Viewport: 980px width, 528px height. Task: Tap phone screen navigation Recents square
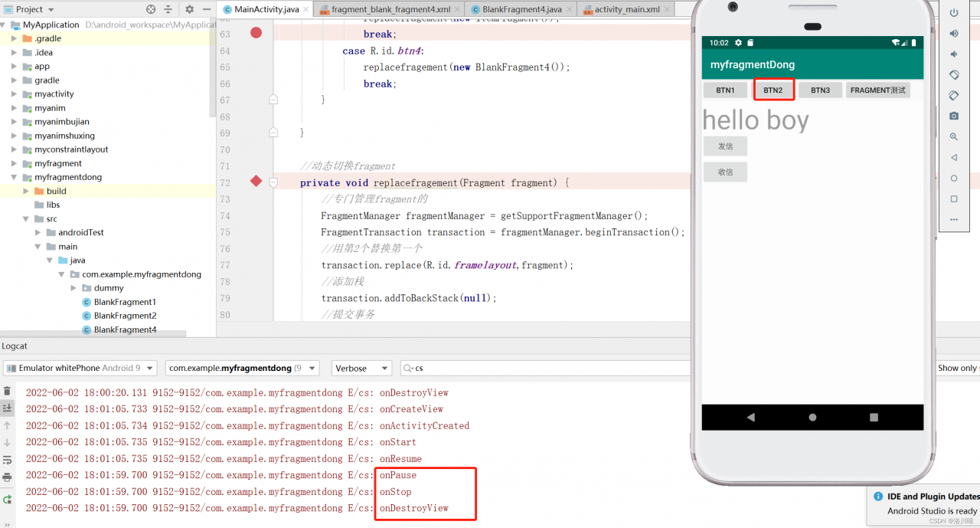pos(874,418)
